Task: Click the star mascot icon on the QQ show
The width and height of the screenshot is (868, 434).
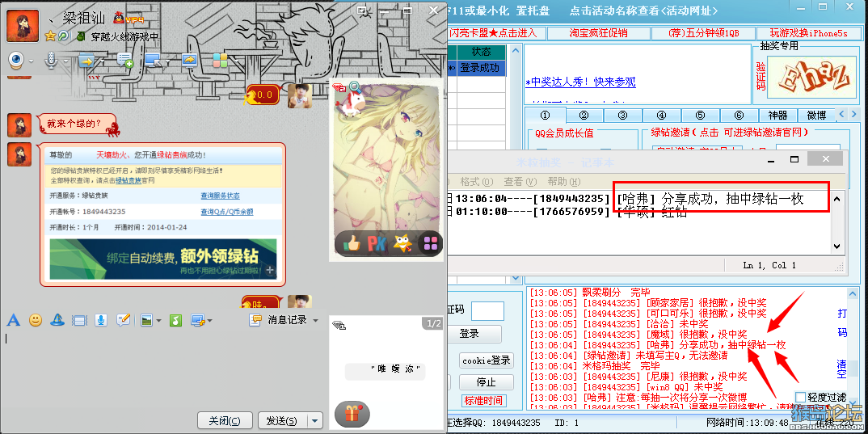Action: [x=403, y=243]
